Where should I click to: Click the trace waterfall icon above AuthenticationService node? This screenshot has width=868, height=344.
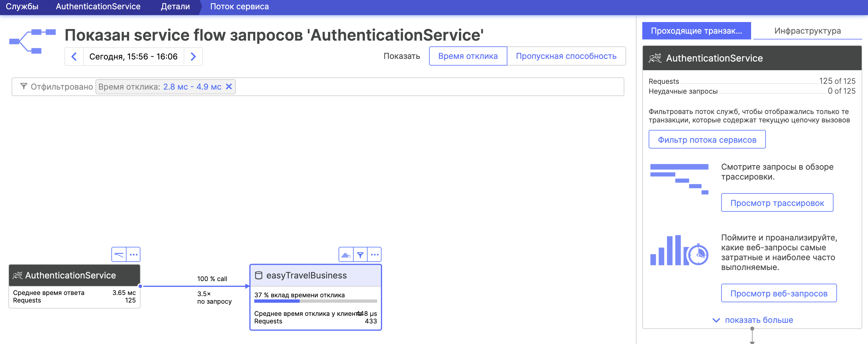pos(119,254)
